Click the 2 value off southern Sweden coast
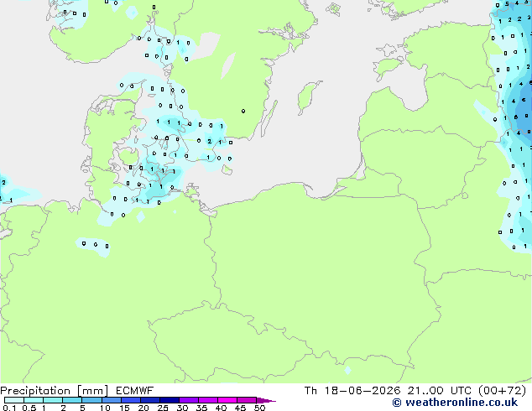The image size is (532, 411). click(209, 141)
